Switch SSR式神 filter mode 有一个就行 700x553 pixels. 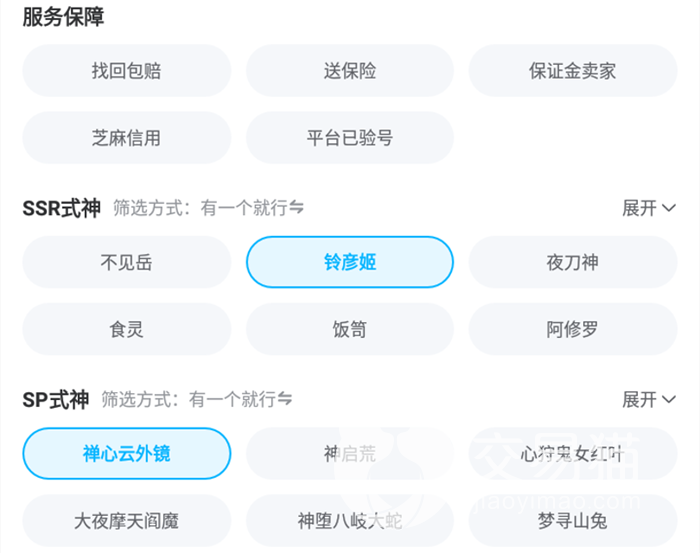point(252,208)
